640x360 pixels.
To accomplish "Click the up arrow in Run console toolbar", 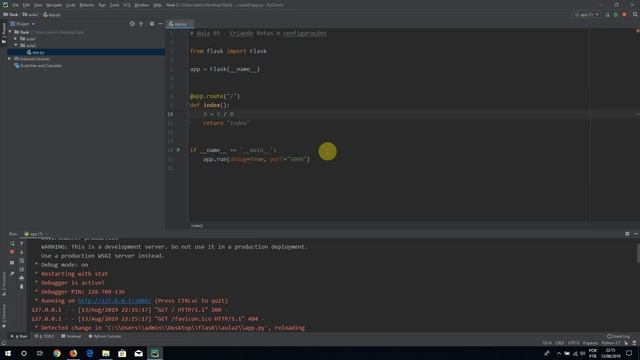I will [x=22, y=243].
